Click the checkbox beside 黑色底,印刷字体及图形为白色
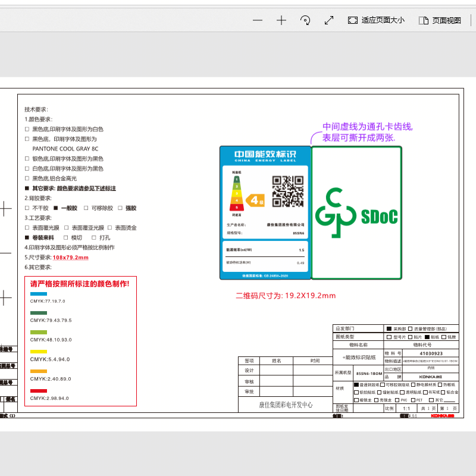This screenshot has height=476, width=476. 27,129
